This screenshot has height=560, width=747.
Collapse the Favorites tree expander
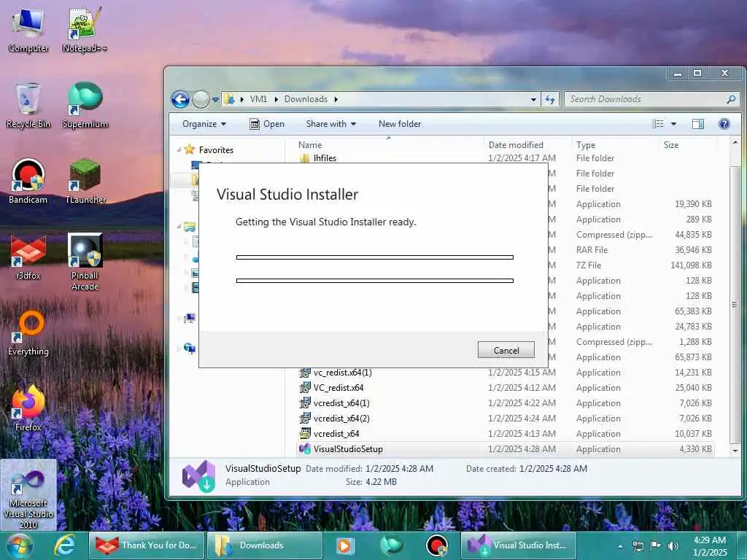179,149
